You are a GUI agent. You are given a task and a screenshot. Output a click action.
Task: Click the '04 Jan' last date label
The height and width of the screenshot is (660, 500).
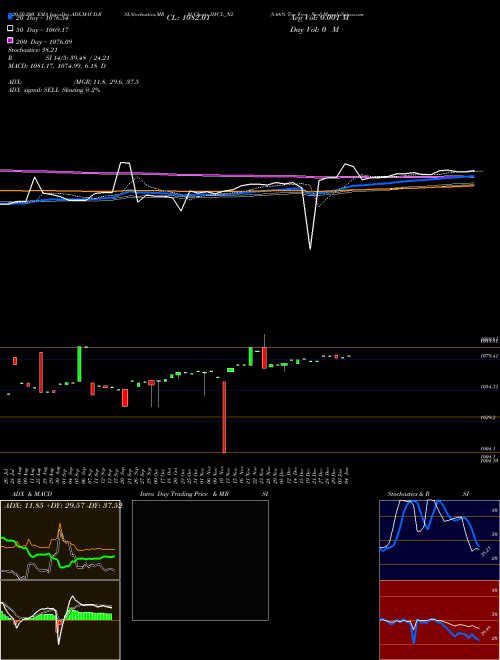347,476
